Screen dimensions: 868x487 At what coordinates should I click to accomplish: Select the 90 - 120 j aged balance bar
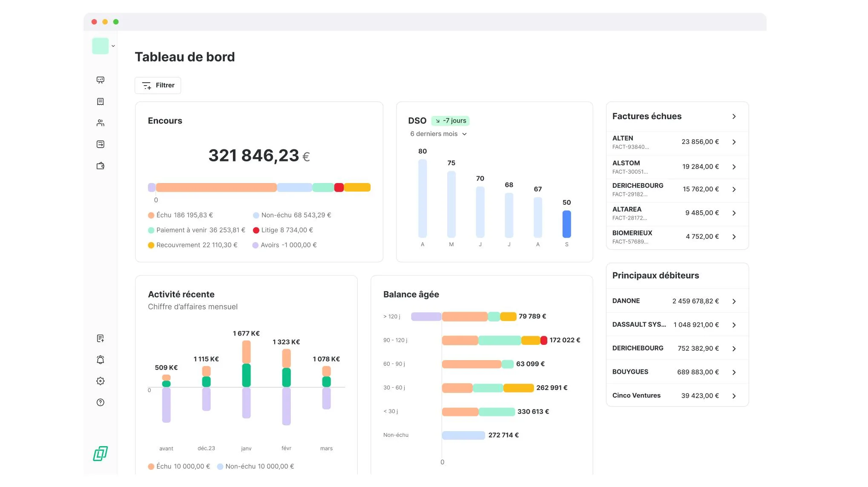click(x=494, y=341)
